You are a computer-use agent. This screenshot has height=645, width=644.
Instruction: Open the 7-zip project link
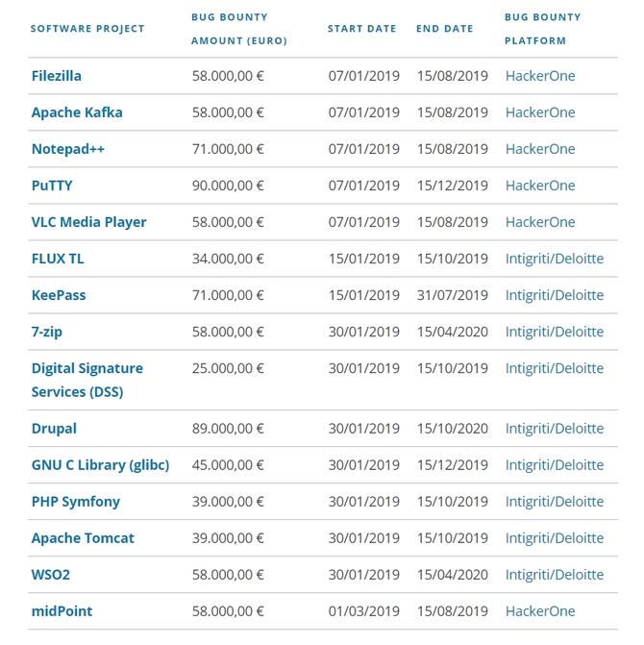[x=47, y=332]
